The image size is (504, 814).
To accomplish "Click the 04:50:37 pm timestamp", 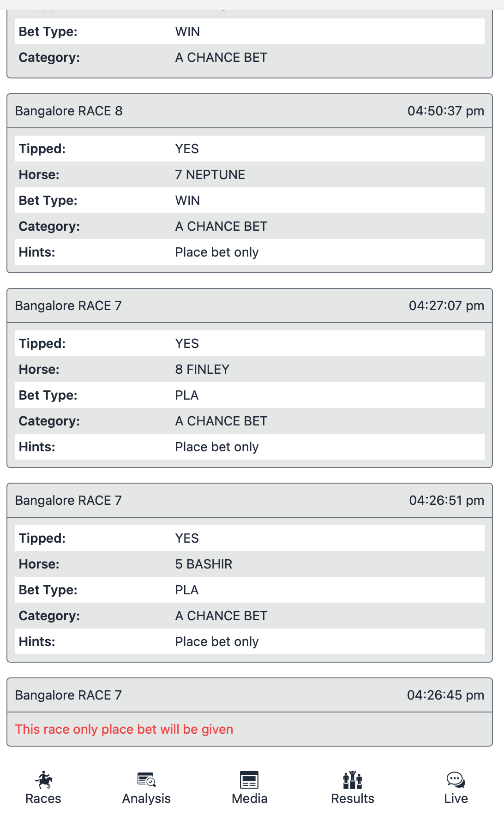I will point(446,111).
